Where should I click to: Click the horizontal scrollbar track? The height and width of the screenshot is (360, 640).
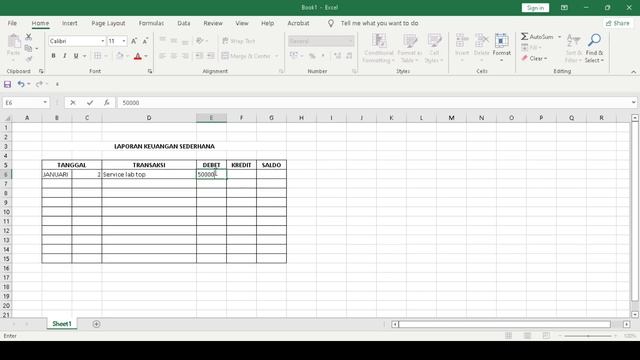click(504, 324)
